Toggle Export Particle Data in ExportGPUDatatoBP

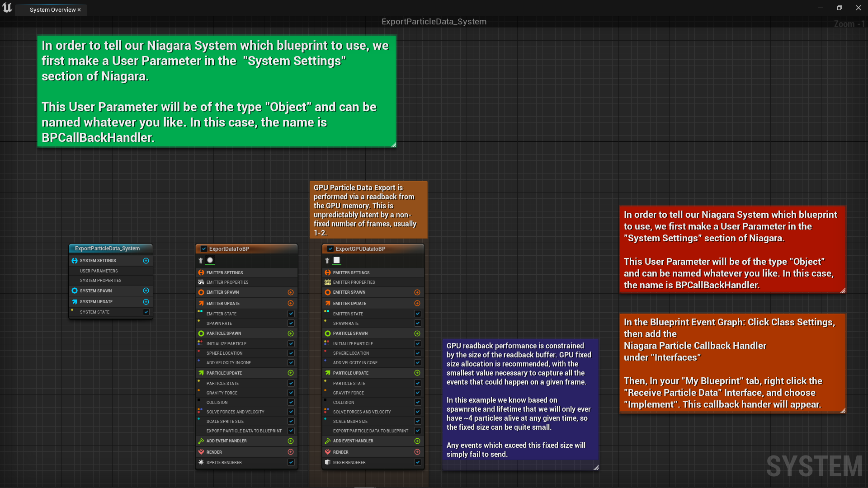(418, 431)
